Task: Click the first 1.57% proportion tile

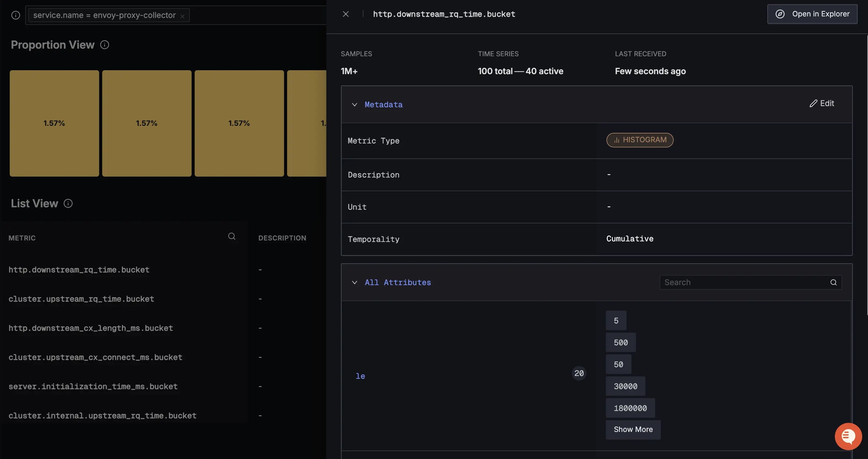Action: click(x=54, y=123)
